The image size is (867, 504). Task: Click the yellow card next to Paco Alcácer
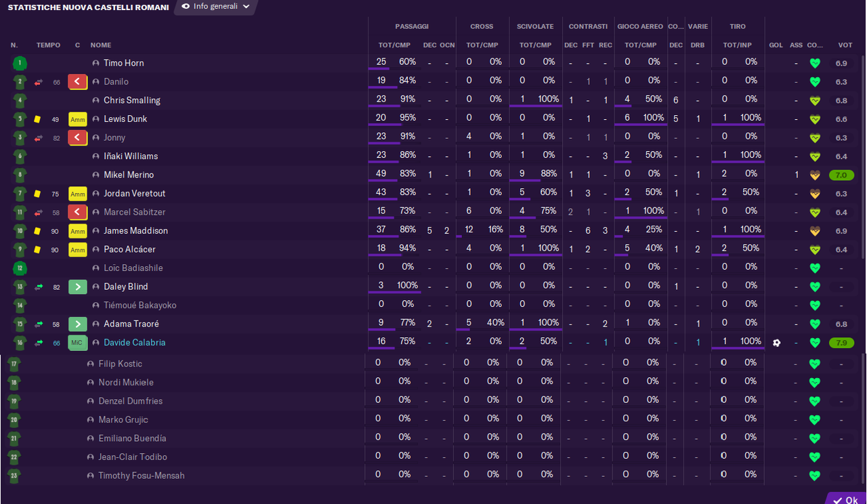point(38,249)
